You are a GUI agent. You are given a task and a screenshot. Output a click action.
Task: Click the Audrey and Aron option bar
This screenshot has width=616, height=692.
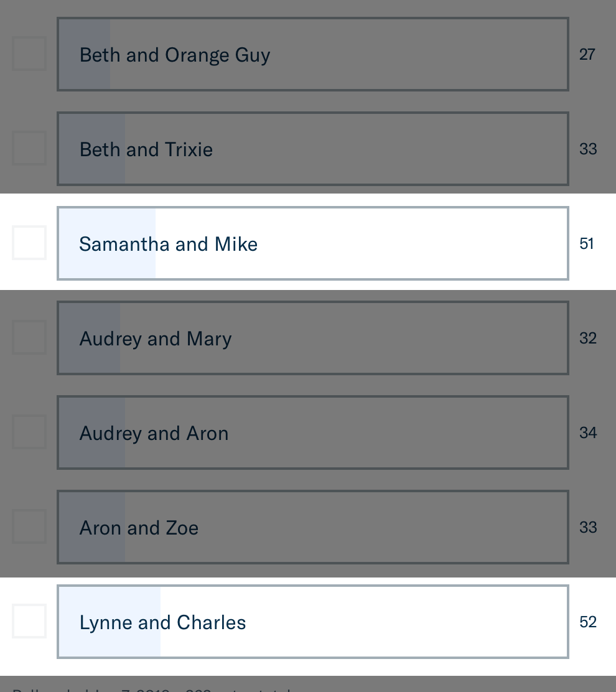tap(312, 432)
